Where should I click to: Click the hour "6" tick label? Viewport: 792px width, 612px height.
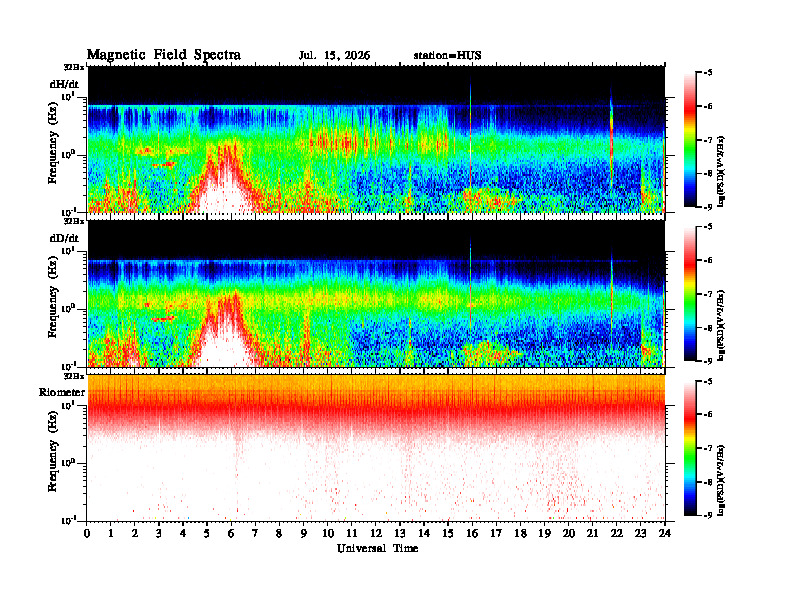231,533
